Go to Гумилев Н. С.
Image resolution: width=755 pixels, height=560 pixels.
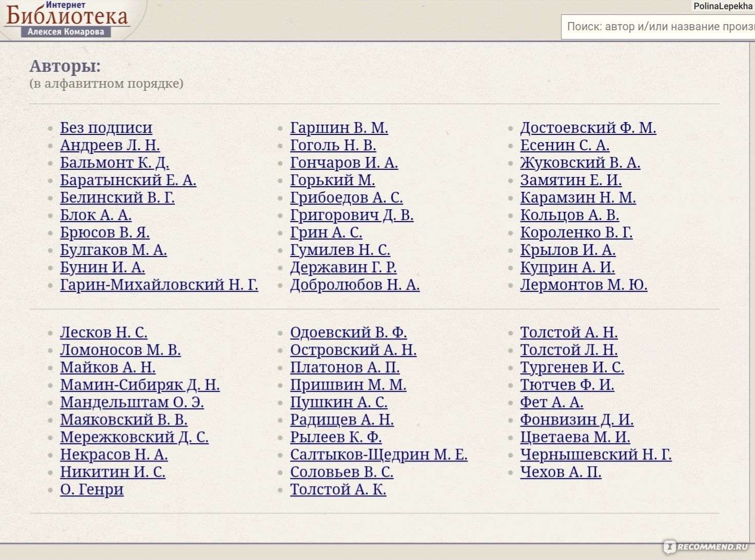[341, 250]
